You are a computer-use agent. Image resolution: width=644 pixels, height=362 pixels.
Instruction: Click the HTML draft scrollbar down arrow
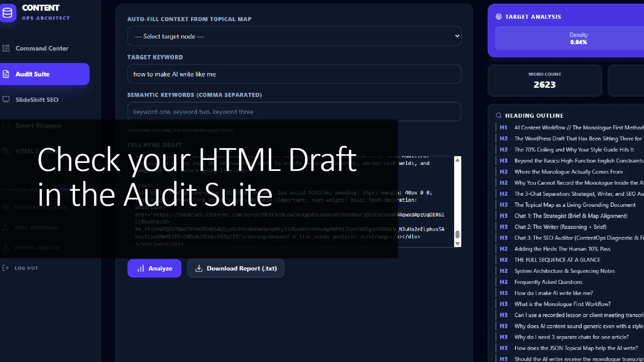(458, 244)
